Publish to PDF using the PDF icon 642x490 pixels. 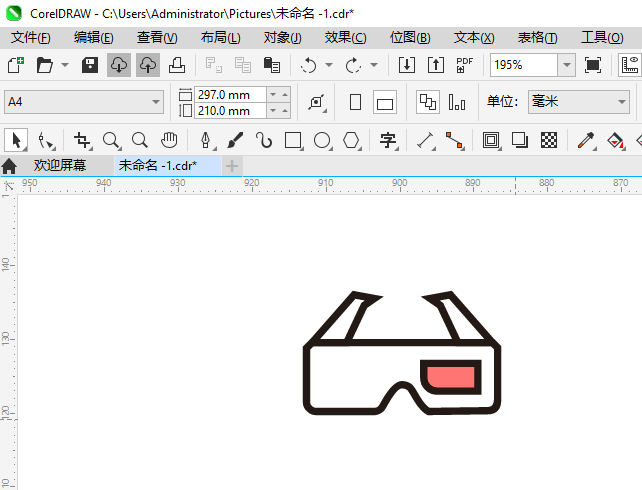click(x=465, y=65)
